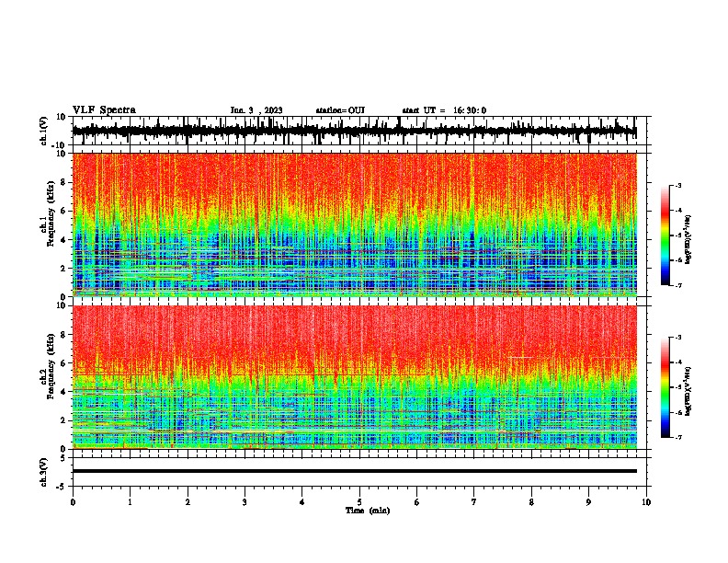
Task: Click the ch.2 color bar units label
Action: 688,391
